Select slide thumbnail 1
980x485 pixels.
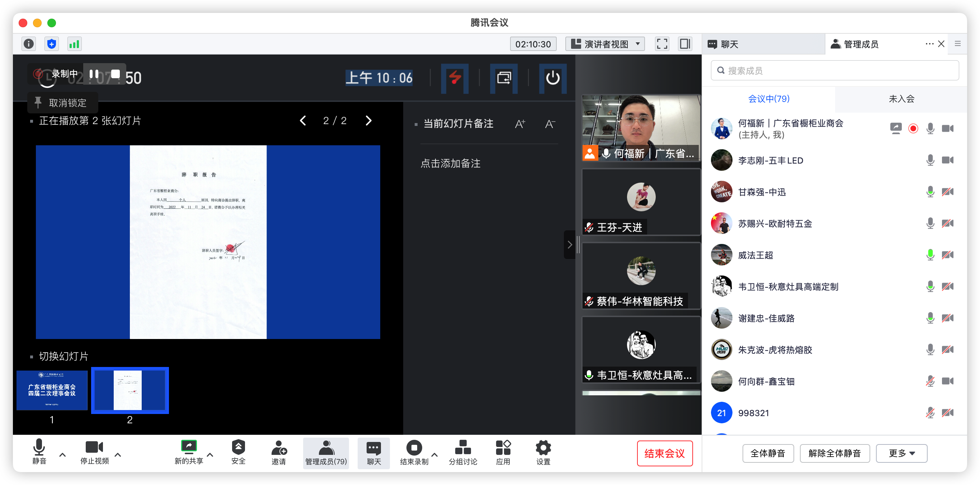52,390
